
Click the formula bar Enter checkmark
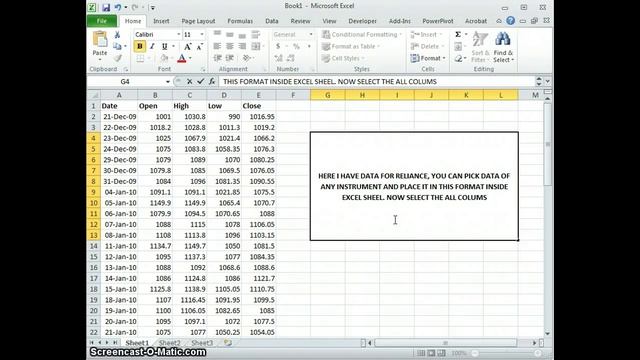click(x=200, y=82)
